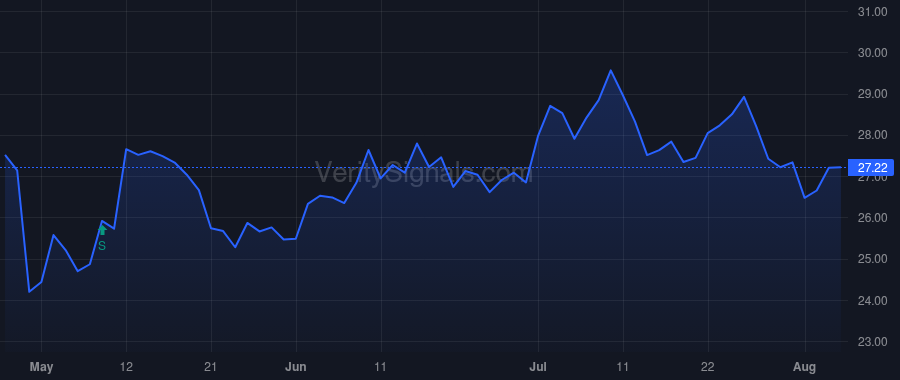
Task: Click the 27.22 current price label
Action: (x=871, y=168)
